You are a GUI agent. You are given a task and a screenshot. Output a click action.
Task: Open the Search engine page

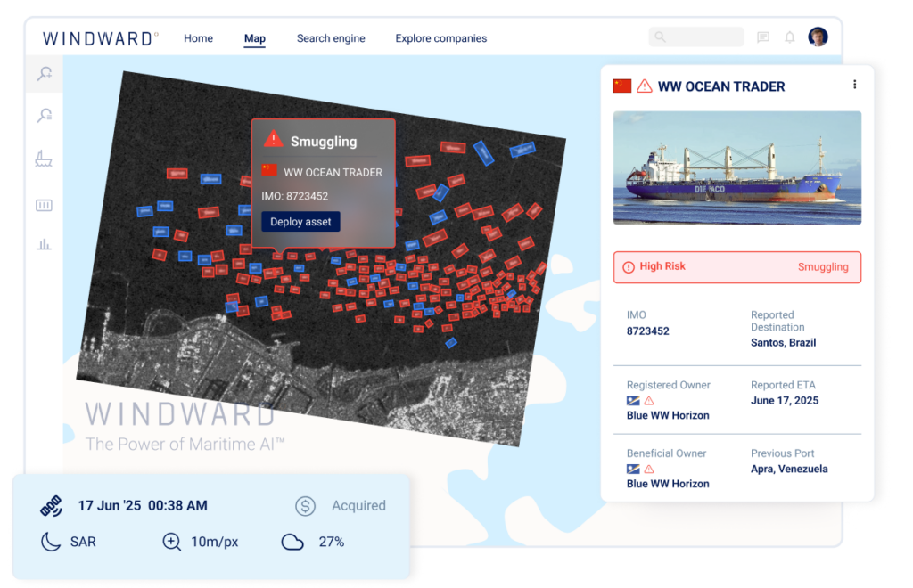[x=331, y=38]
